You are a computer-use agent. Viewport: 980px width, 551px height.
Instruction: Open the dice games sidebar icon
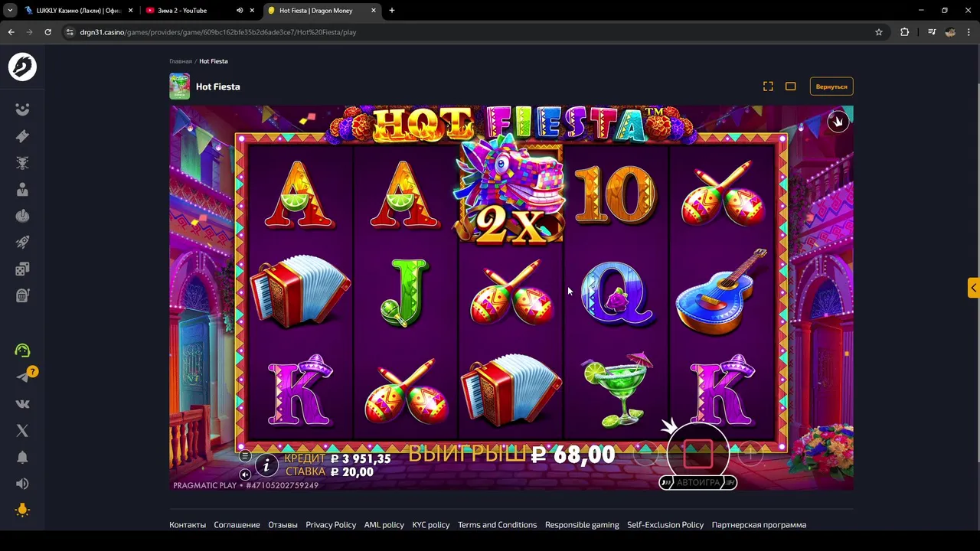click(x=22, y=269)
